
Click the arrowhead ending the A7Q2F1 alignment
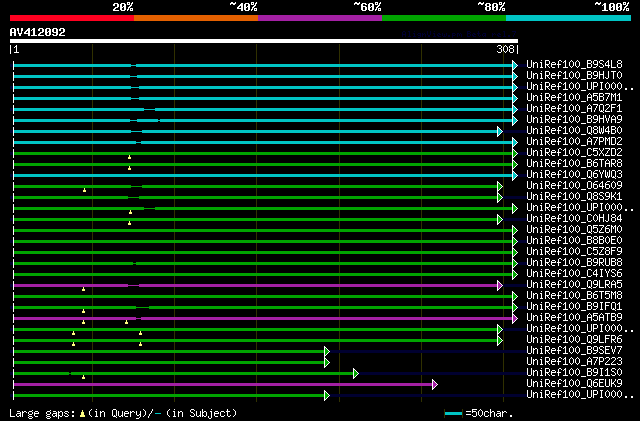click(515, 109)
